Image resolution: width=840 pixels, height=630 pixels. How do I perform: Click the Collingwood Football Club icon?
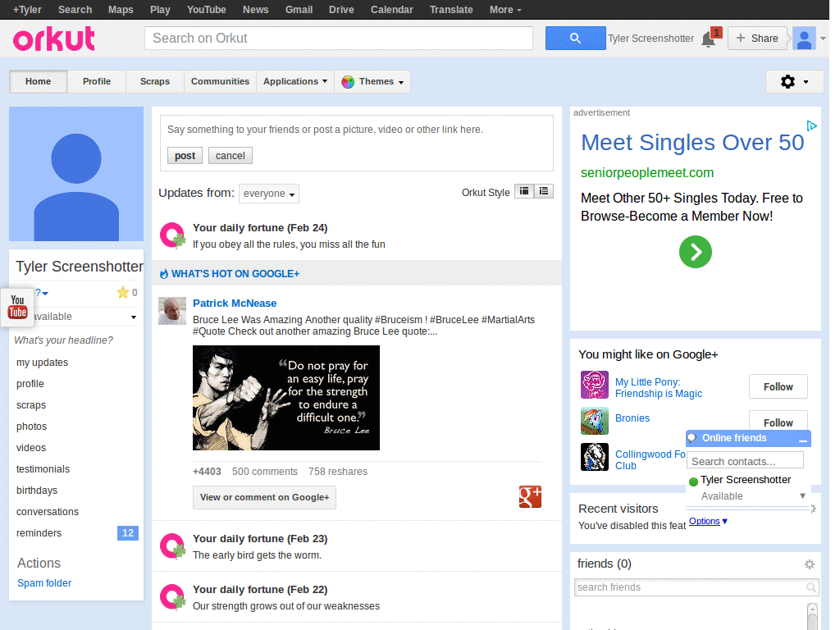[595, 457]
